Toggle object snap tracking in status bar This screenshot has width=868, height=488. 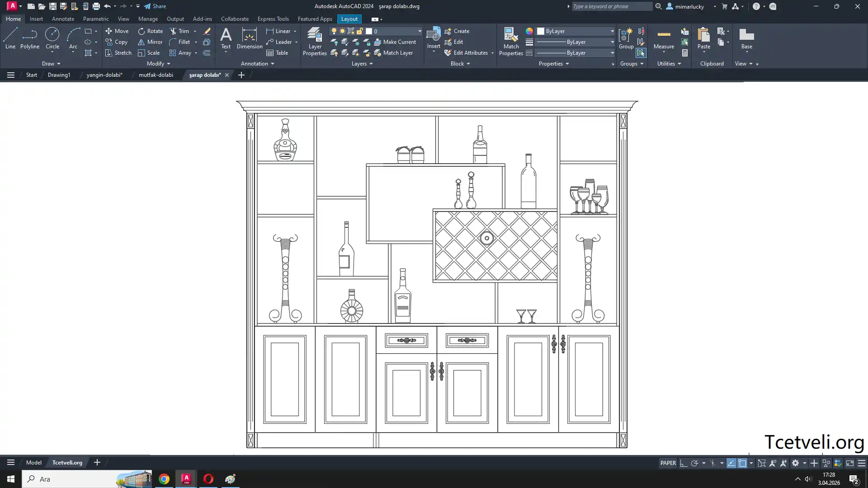click(x=731, y=463)
